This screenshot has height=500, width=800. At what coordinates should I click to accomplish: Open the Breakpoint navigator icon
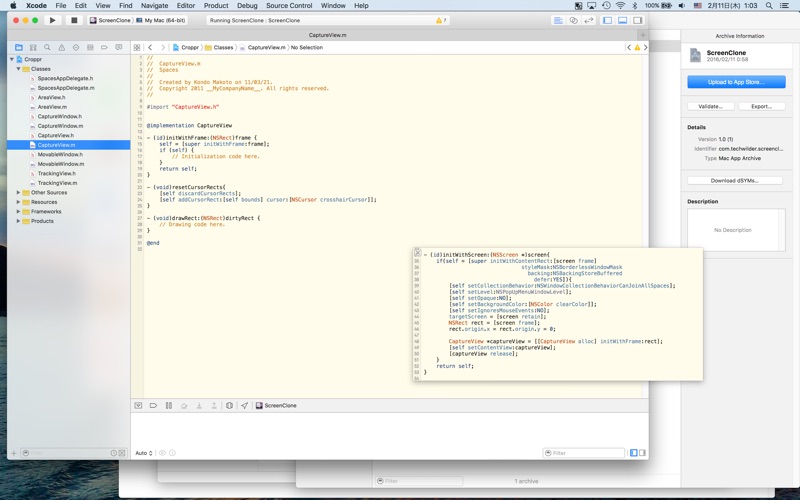105,47
